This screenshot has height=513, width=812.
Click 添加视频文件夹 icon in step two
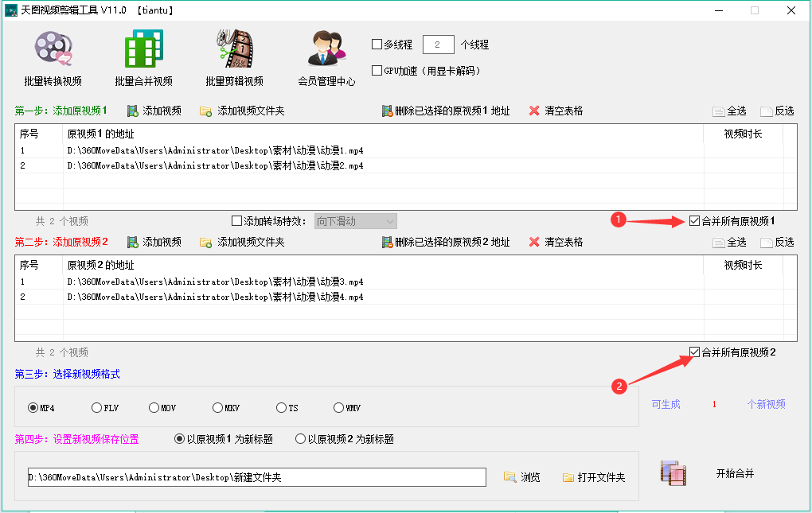pyautogui.click(x=205, y=243)
